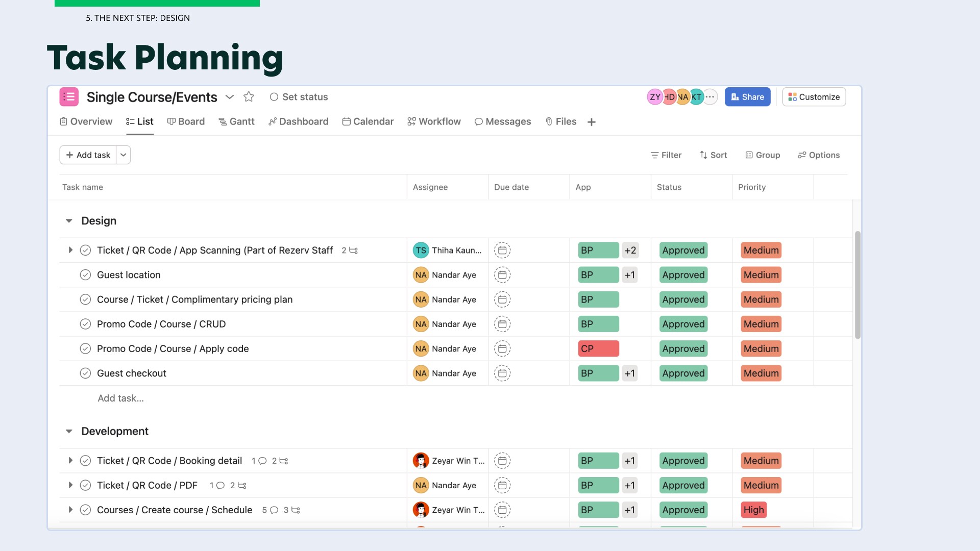Show more members via ellipsis avatar
The width and height of the screenshot is (980, 551).
click(x=710, y=97)
